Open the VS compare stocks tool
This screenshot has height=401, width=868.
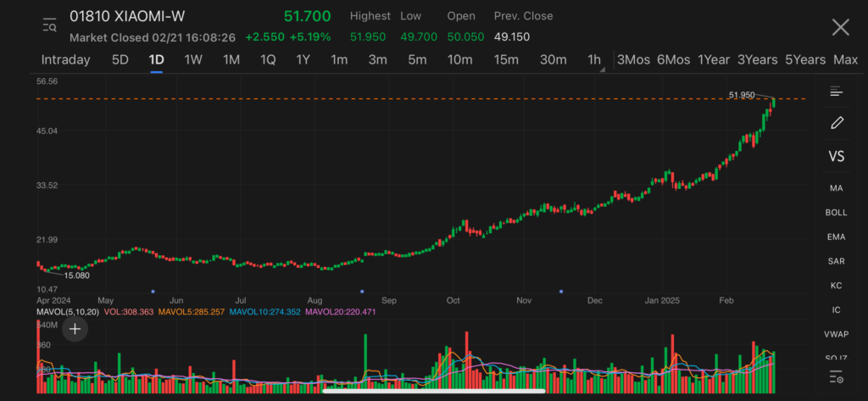point(837,156)
